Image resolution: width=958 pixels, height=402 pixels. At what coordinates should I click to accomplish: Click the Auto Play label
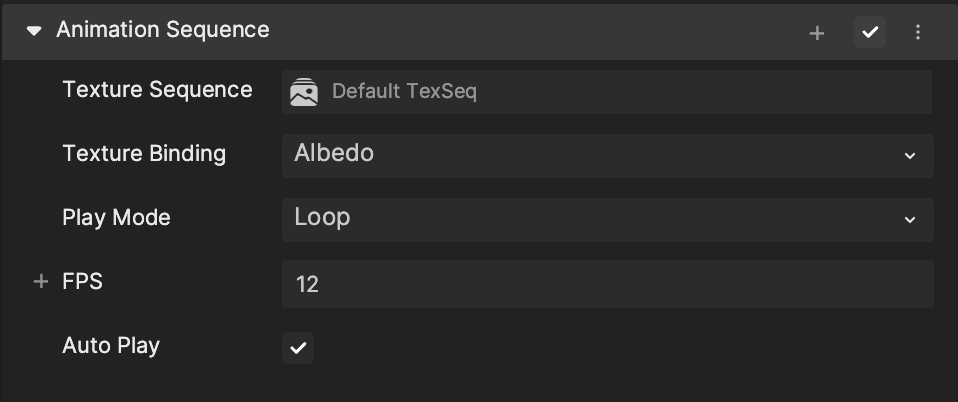pyautogui.click(x=111, y=346)
